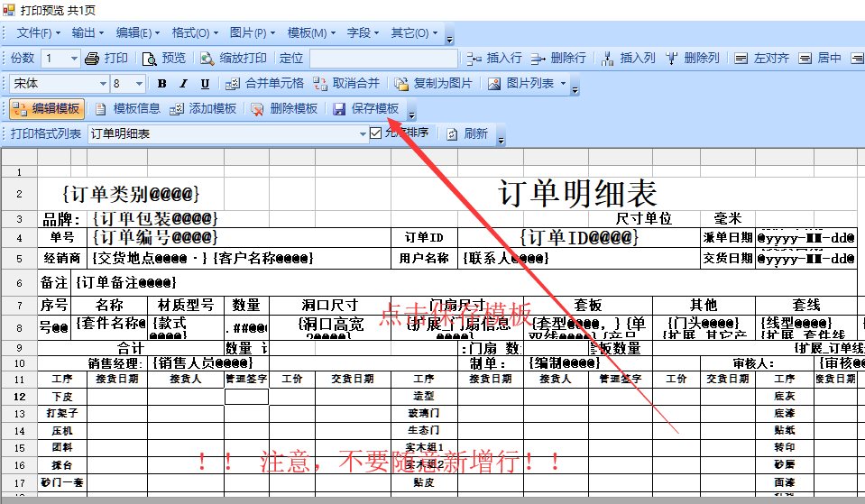
Task: Open 预览 print preview
Action: (x=164, y=59)
